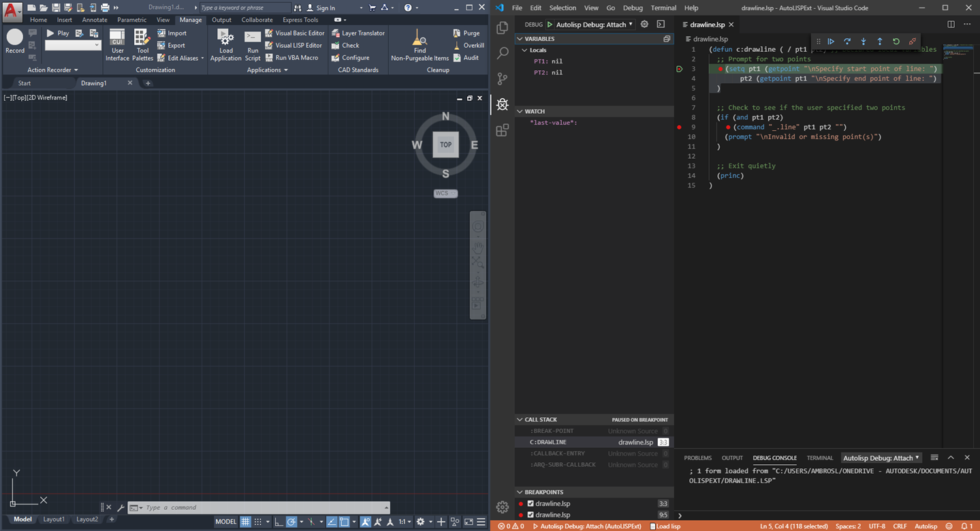
Task: Toggle polar tracking in status bar
Action: (291, 521)
